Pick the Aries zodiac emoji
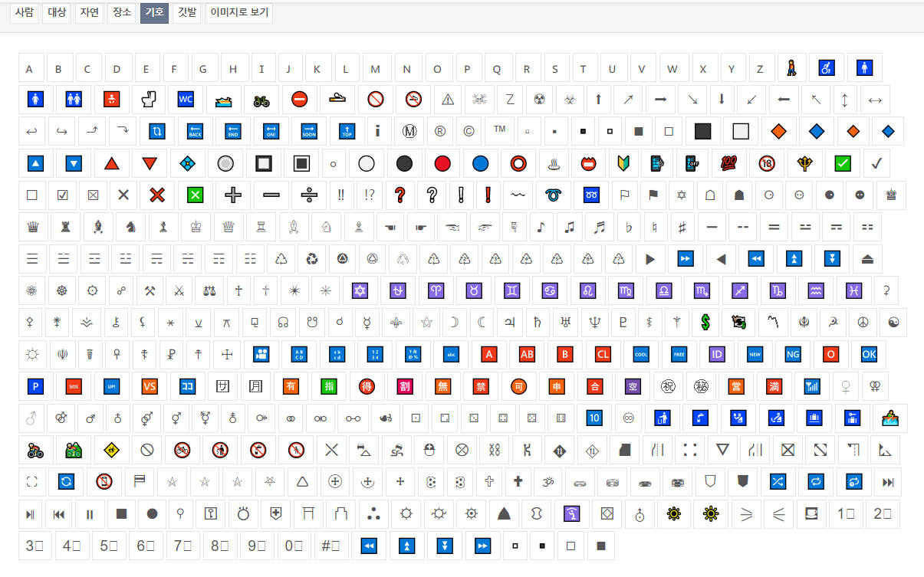924x577 pixels. [436, 290]
